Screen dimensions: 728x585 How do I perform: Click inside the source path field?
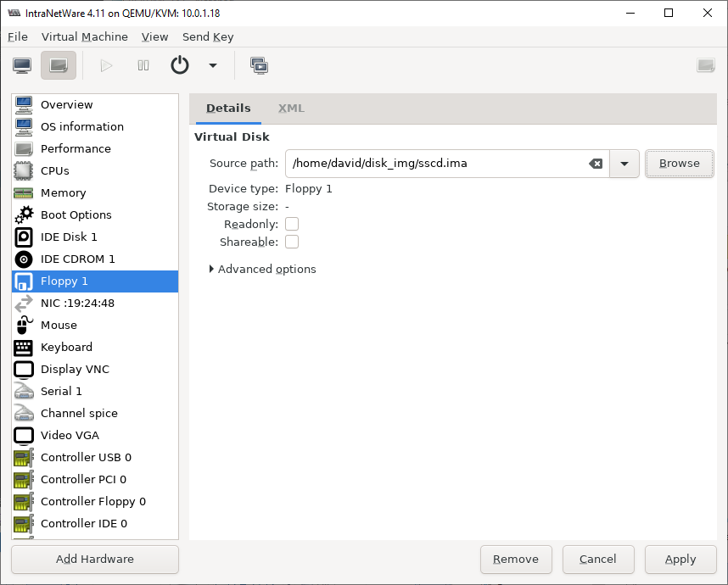click(436, 164)
